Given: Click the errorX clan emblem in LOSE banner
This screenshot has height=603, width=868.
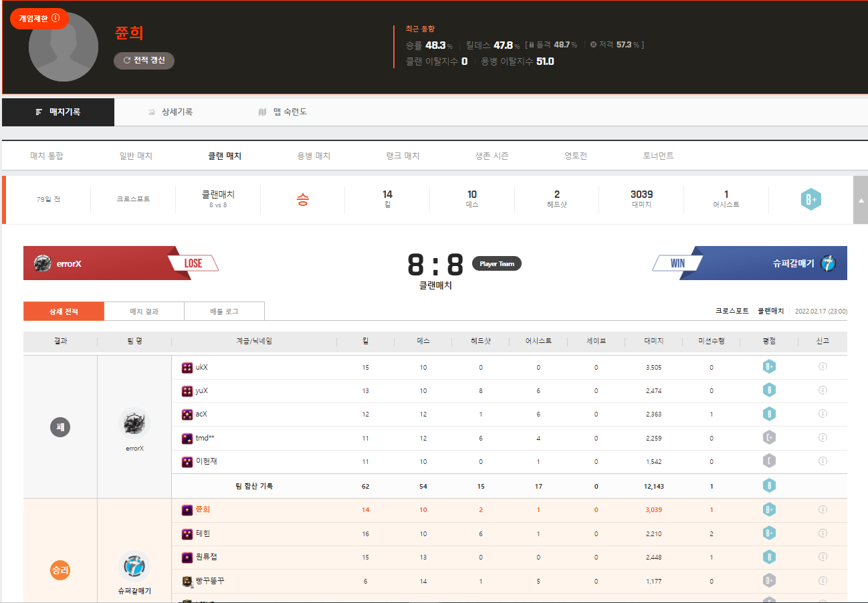Looking at the screenshot, I should [x=43, y=263].
